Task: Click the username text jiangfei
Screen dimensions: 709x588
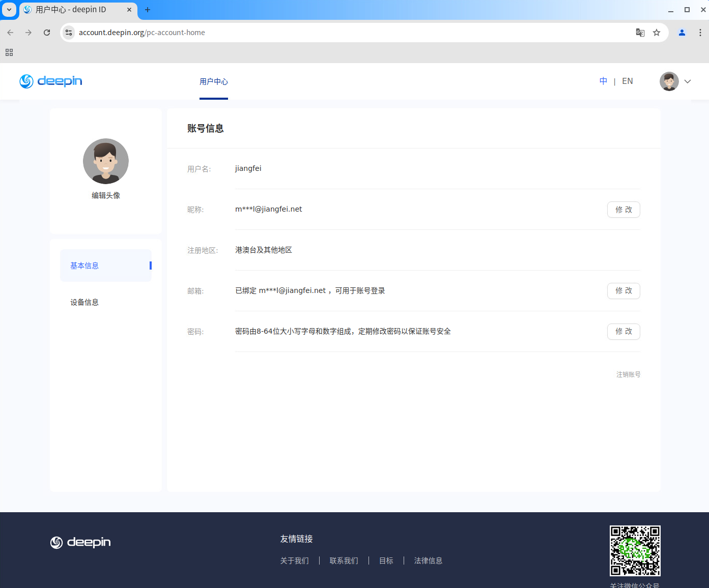Action: pyautogui.click(x=248, y=168)
